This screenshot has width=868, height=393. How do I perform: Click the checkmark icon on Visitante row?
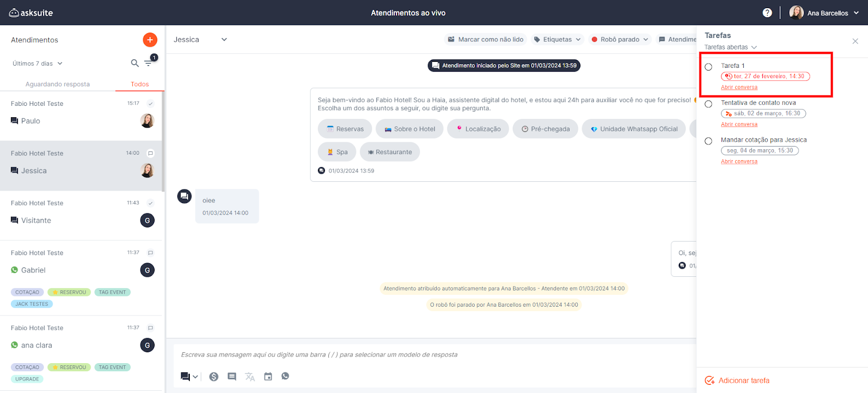(151, 203)
